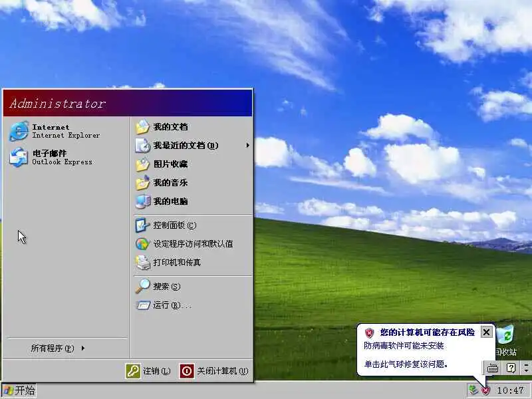Select 设定程序访问和默认值 entry

coord(194,244)
